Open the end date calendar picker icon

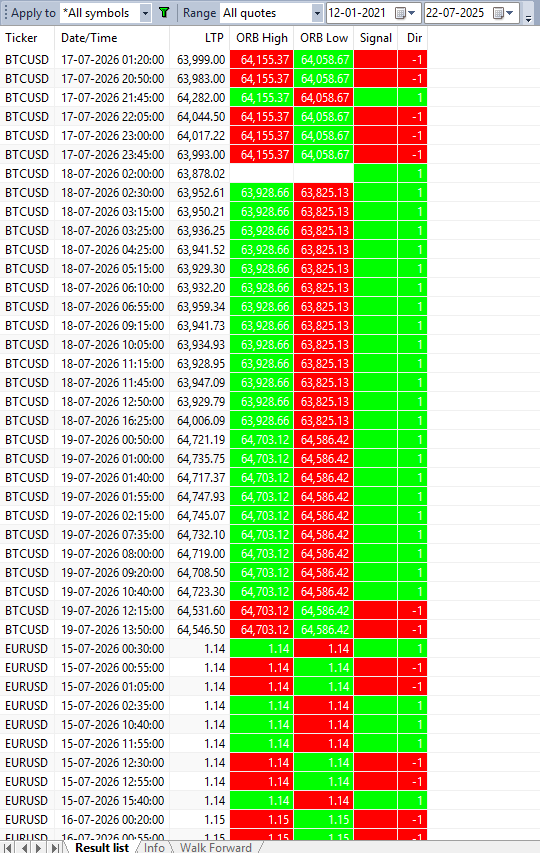click(502, 13)
